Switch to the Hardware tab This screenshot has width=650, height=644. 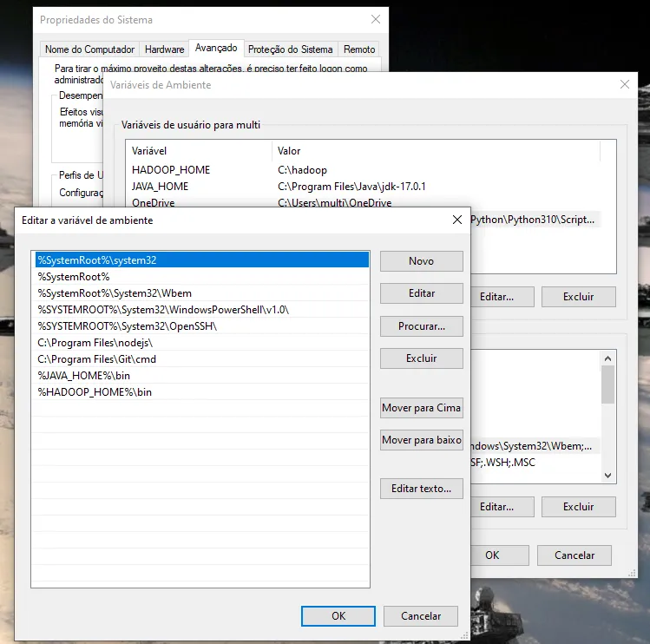pyautogui.click(x=164, y=49)
